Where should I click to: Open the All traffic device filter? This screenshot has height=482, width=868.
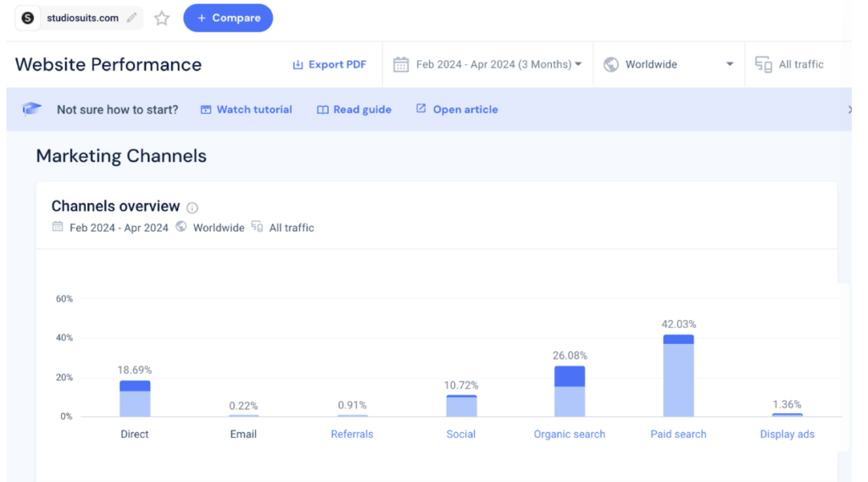(789, 64)
